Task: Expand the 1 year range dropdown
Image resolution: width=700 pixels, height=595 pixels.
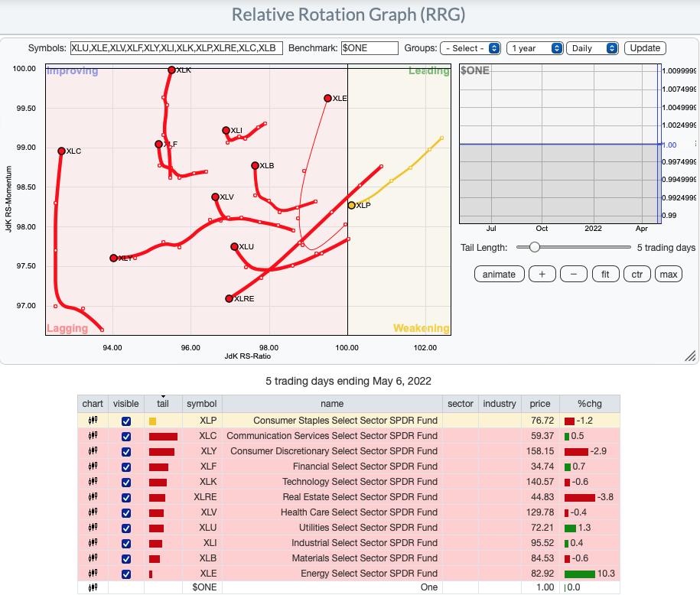Action: [536, 48]
